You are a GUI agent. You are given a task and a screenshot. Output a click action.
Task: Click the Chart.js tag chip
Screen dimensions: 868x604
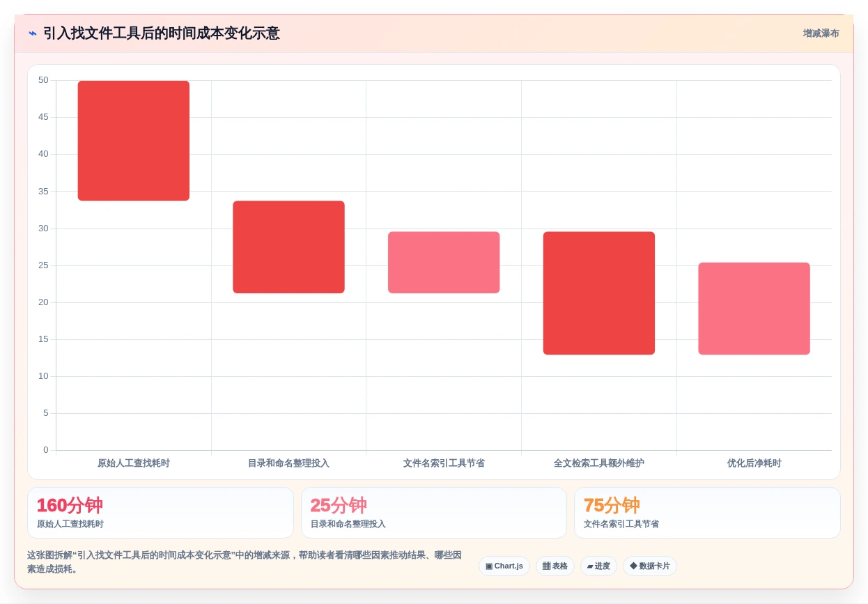pyautogui.click(x=504, y=566)
